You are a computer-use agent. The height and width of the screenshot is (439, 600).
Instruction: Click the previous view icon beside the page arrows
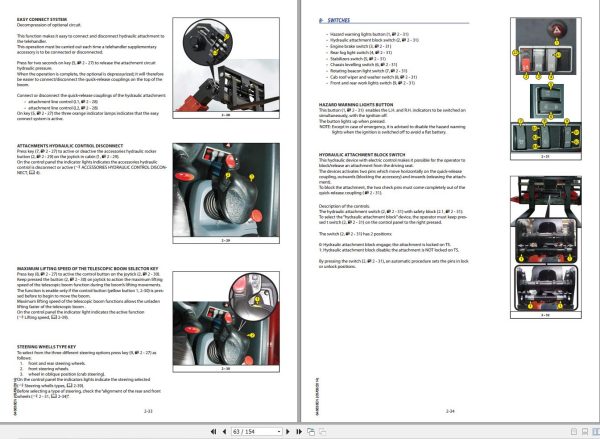click(311, 432)
